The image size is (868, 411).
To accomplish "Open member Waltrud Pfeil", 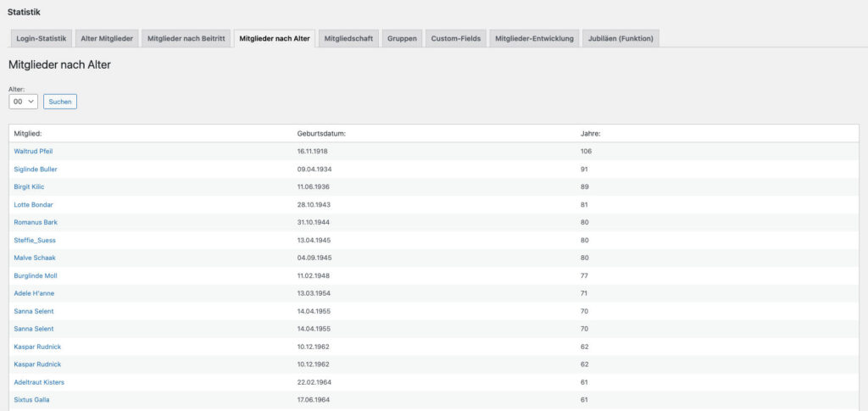I will [x=34, y=151].
